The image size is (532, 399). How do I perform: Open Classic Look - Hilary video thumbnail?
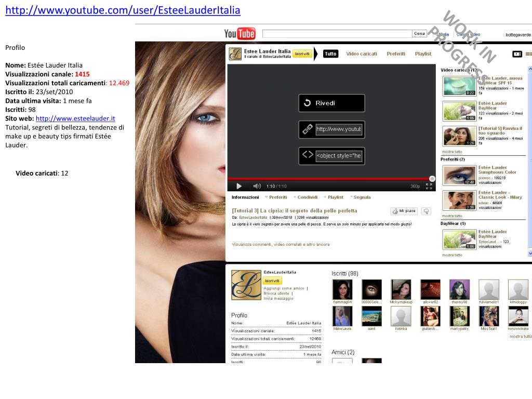coord(459,200)
